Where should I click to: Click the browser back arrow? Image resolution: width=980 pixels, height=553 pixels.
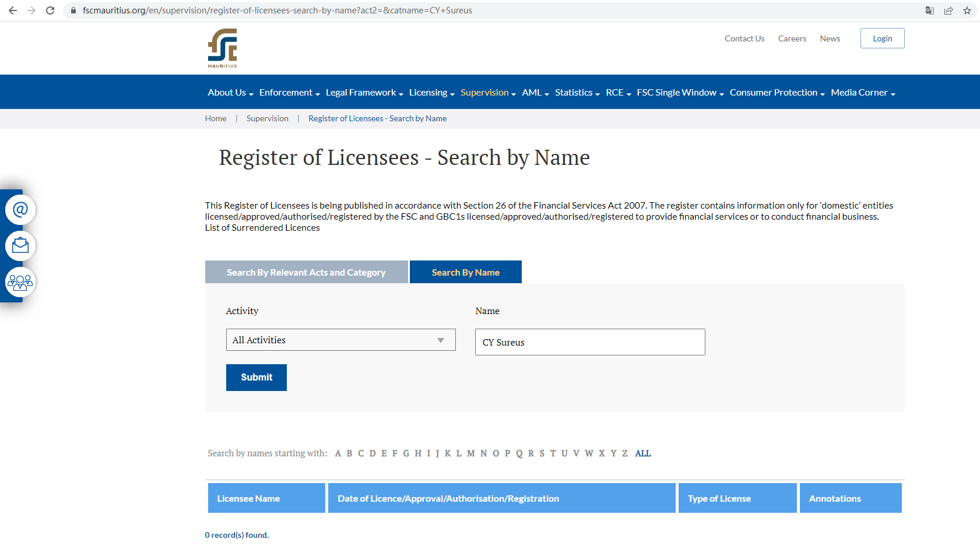[x=13, y=10]
